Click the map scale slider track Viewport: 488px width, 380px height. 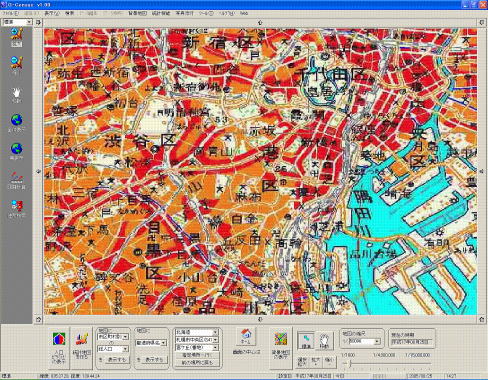[x=387, y=364]
